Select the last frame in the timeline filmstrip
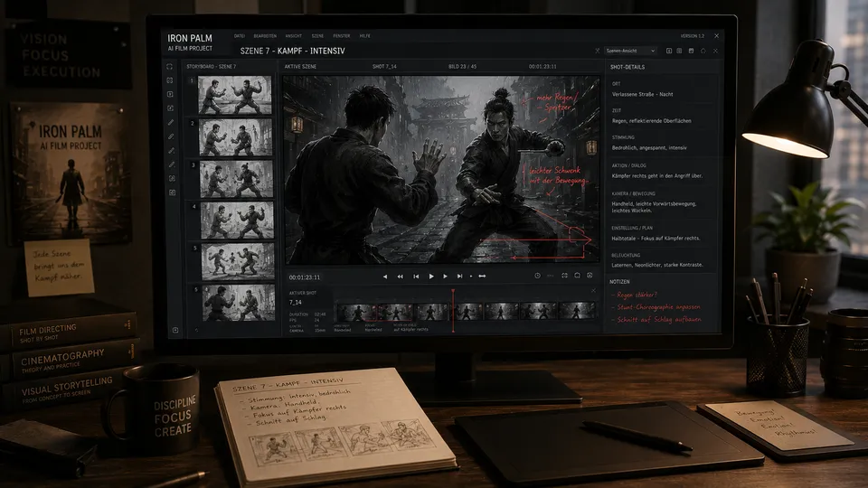This screenshot has width=868, height=488. [x=577, y=311]
